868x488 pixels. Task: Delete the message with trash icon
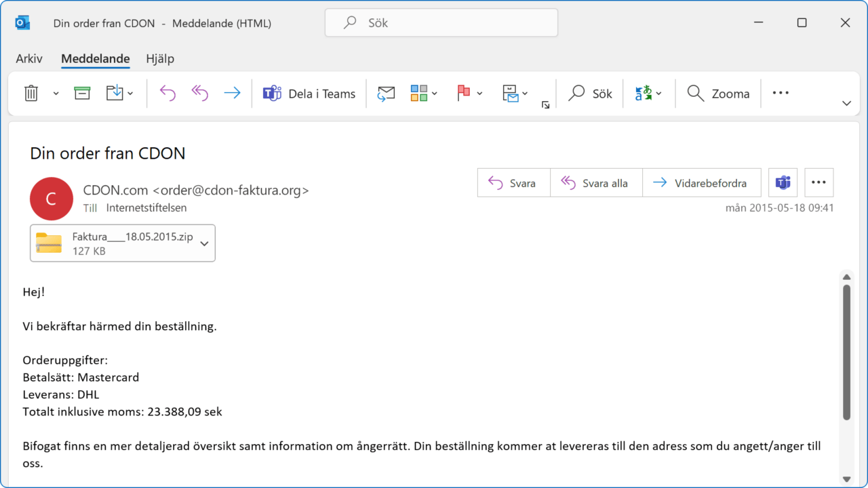(31, 94)
